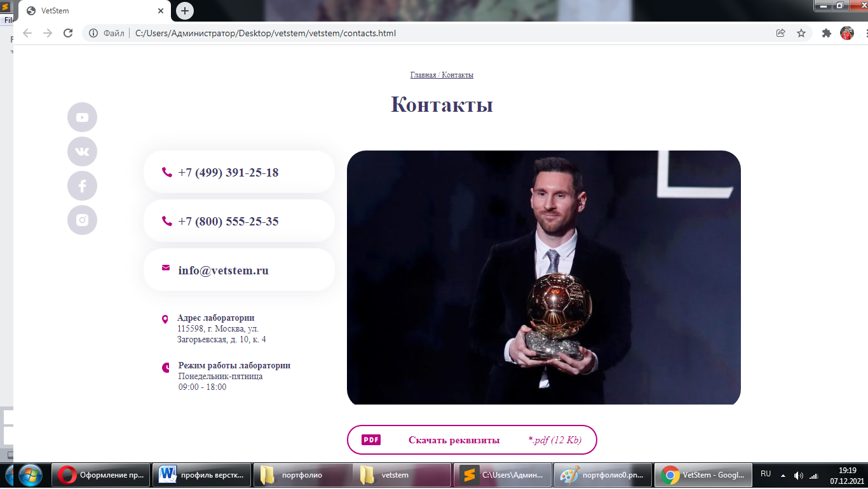Click the Режим работы лаборатории heading
Image resolution: width=868 pixels, height=489 pixels.
234,366
